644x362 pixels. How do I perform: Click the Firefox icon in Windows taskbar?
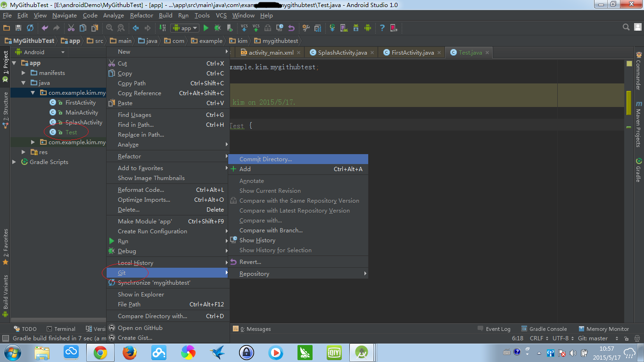click(129, 352)
